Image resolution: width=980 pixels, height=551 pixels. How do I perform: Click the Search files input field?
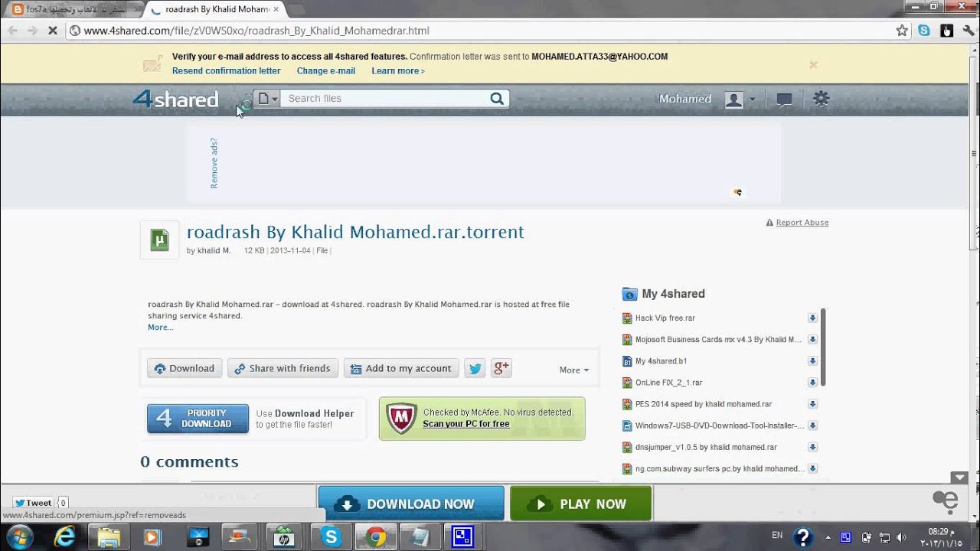tap(385, 98)
